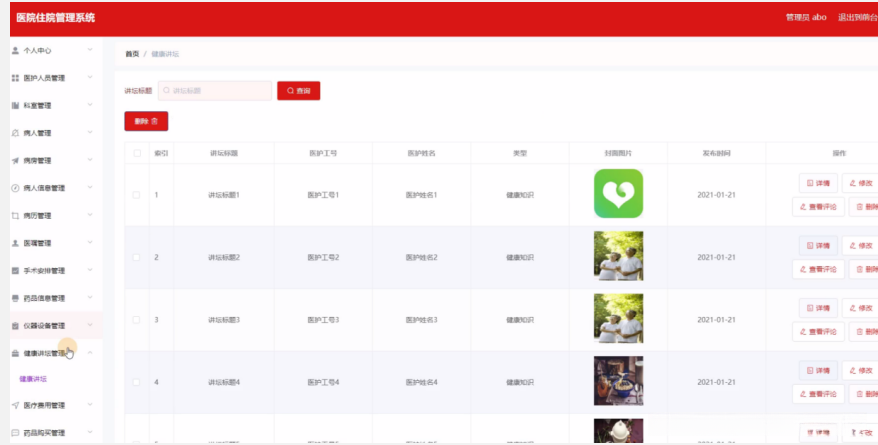Click the 2021-01-21 date in row 1
This screenshot has height=445, width=878.
[x=716, y=195]
